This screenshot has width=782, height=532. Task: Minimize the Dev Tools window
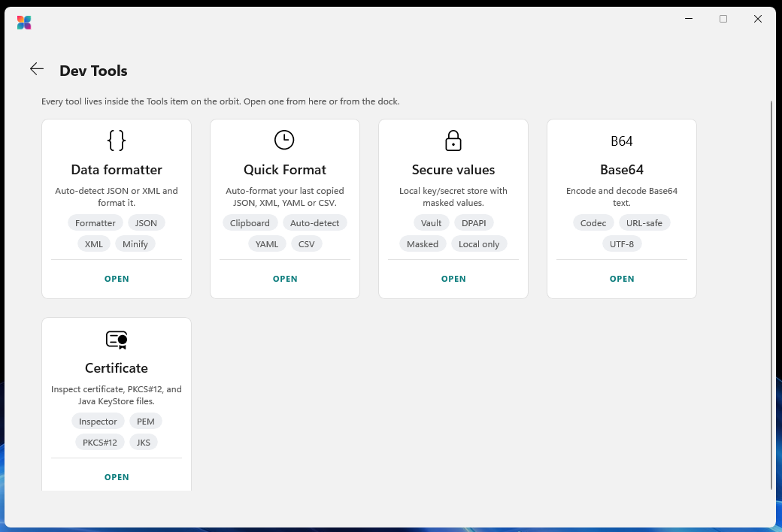pos(689,19)
